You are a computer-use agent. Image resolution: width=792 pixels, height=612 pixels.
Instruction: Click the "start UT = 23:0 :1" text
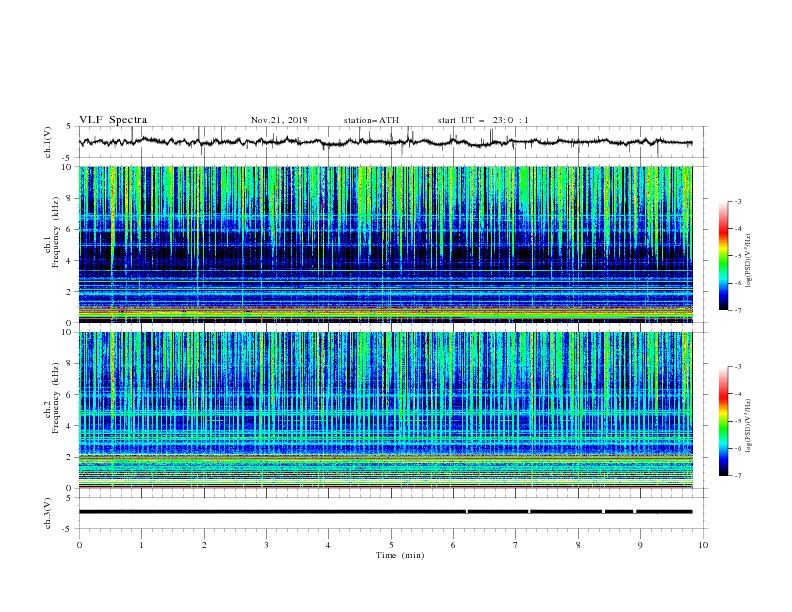coord(483,120)
